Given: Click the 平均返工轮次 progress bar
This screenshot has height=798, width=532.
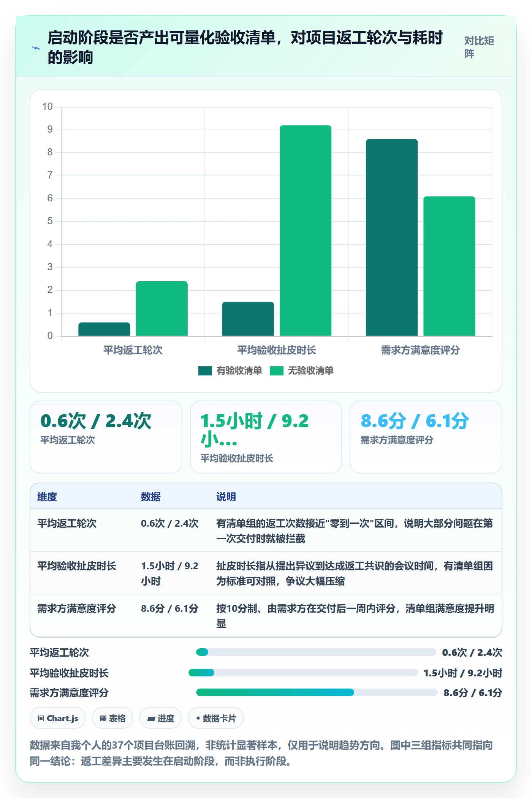Looking at the screenshot, I should pos(316,652).
